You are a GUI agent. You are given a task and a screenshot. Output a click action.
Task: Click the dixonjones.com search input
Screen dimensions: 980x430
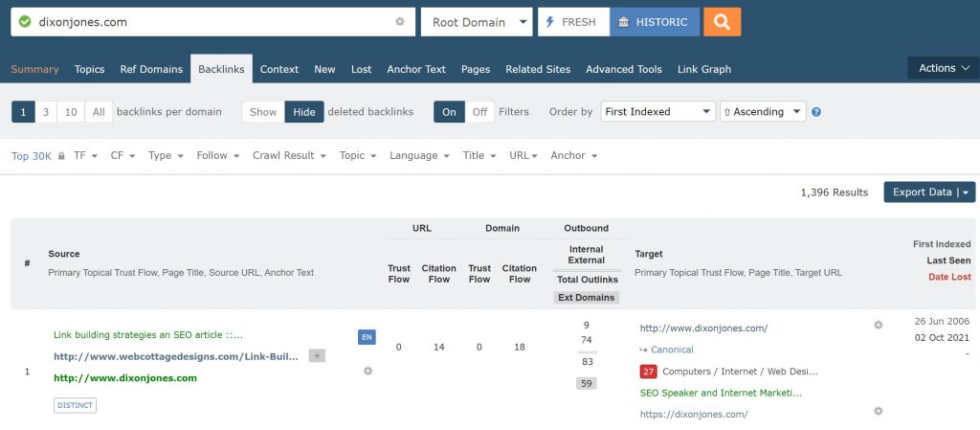213,22
